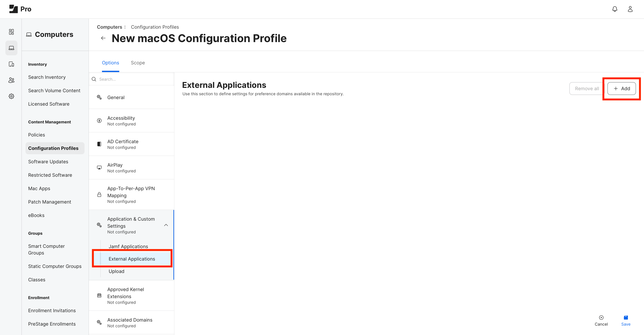Open Approved Kernel Extensions payload
The image size is (644, 335).
131,295
